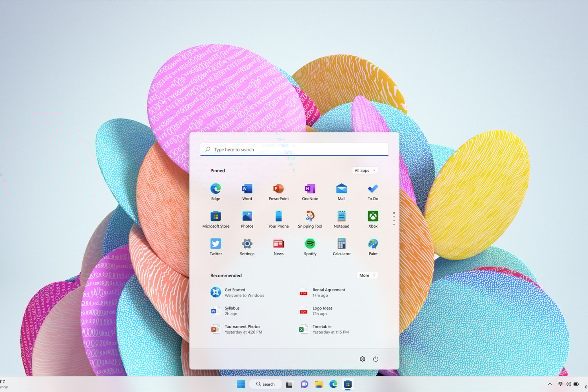The height and width of the screenshot is (392, 588).
Task: Open Microsoft Store from pinned apps
Action: point(216,220)
